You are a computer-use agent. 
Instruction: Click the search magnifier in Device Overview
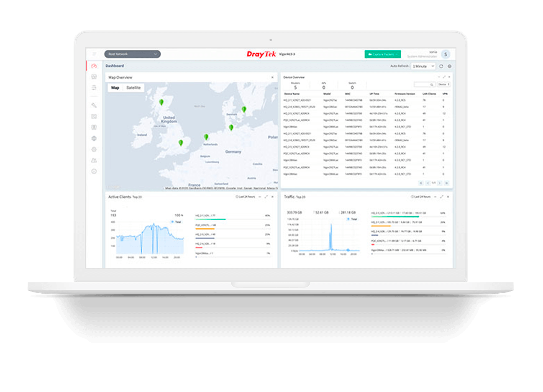point(432,85)
